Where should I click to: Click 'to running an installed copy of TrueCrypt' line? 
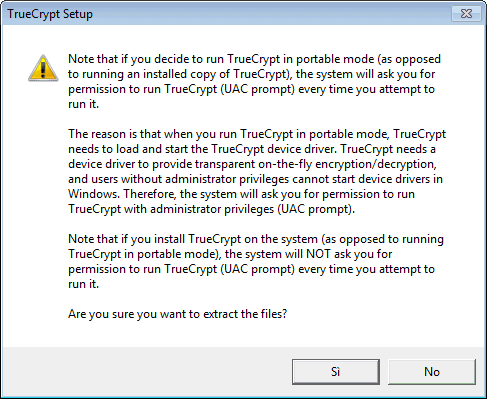pyautogui.click(x=251, y=74)
